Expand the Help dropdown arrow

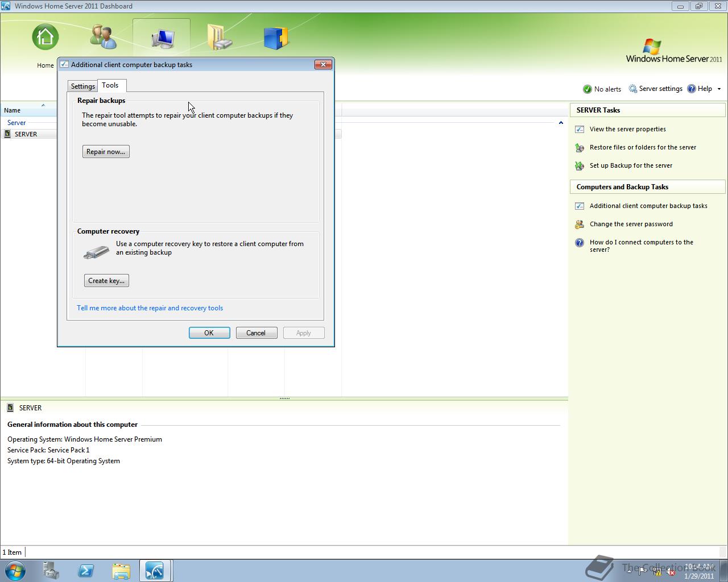point(719,89)
